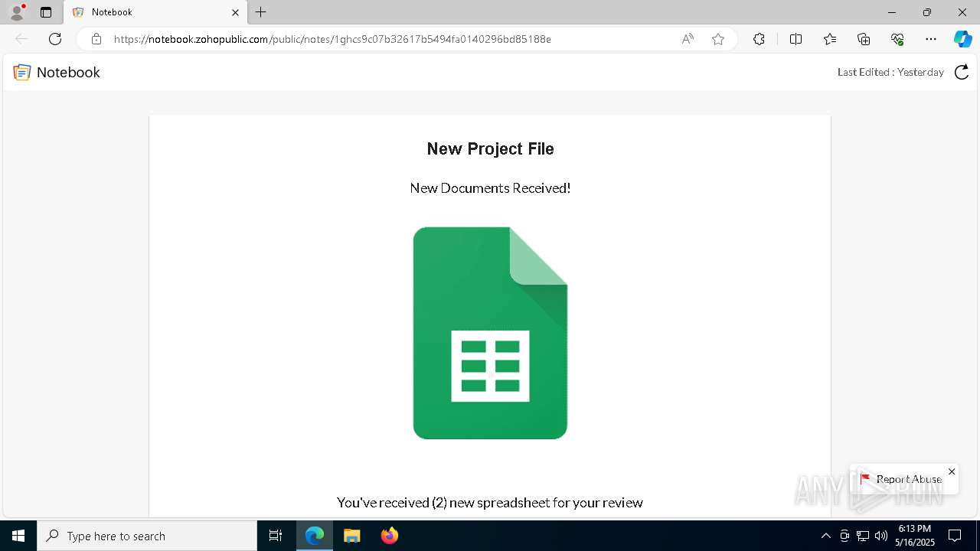This screenshot has width=980, height=551.
Task: Refresh the page with the browser reload button
Action: (55, 39)
